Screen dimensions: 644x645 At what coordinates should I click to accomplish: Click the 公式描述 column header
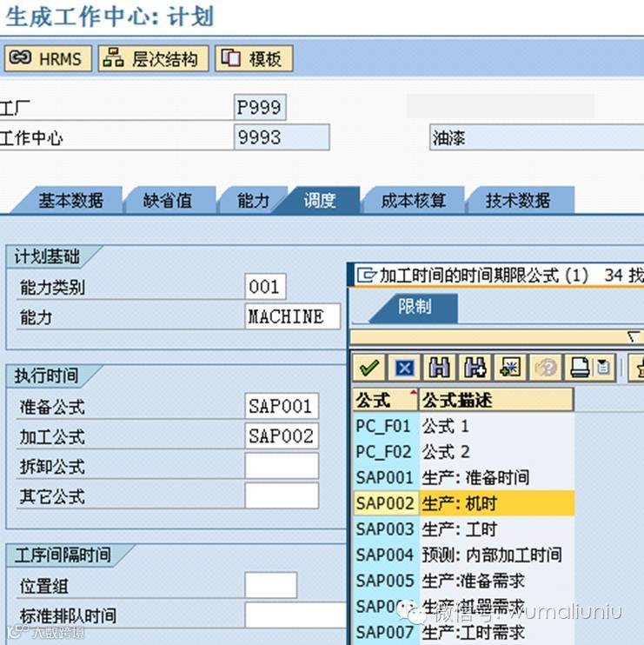[x=496, y=399]
